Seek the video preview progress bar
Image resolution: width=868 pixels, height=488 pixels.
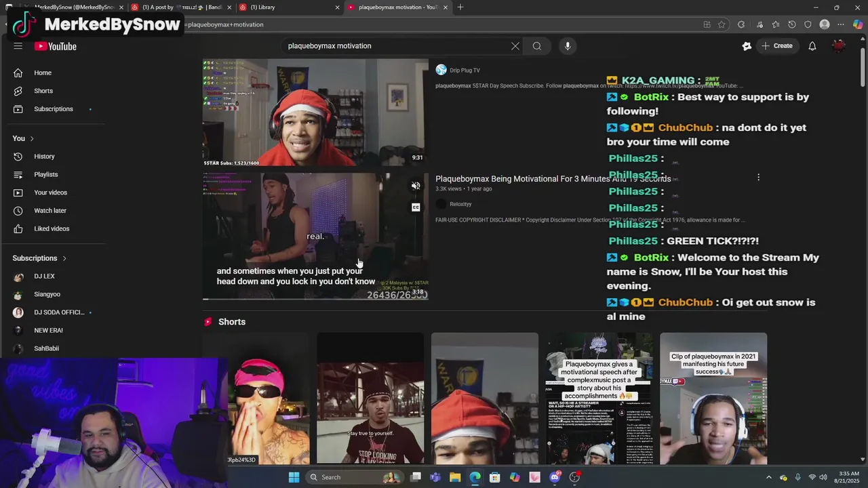pyautogui.click(x=315, y=299)
